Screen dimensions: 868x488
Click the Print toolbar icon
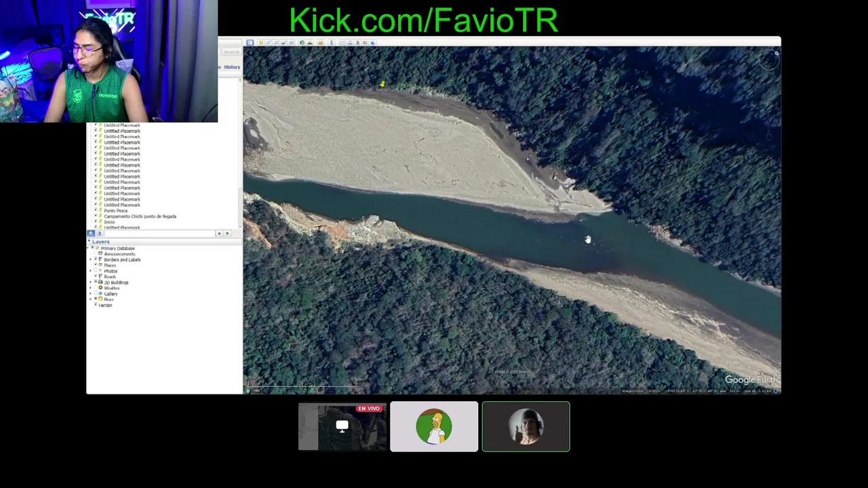(350, 43)
